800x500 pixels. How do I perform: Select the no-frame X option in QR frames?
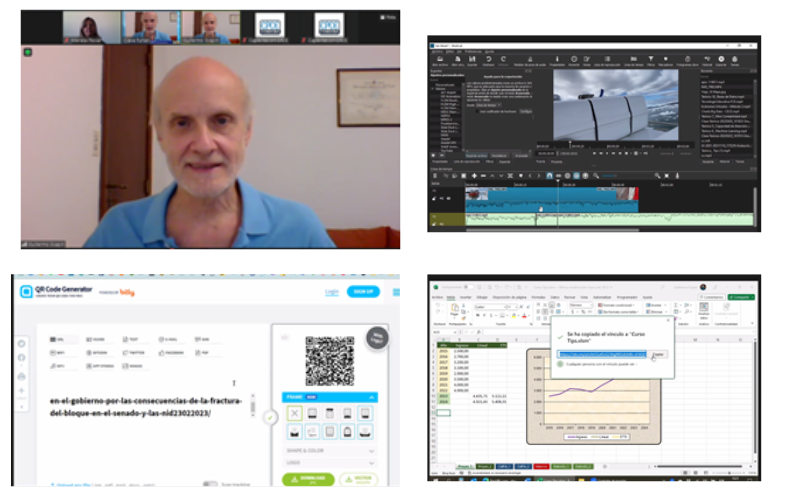tap(294, 413)
